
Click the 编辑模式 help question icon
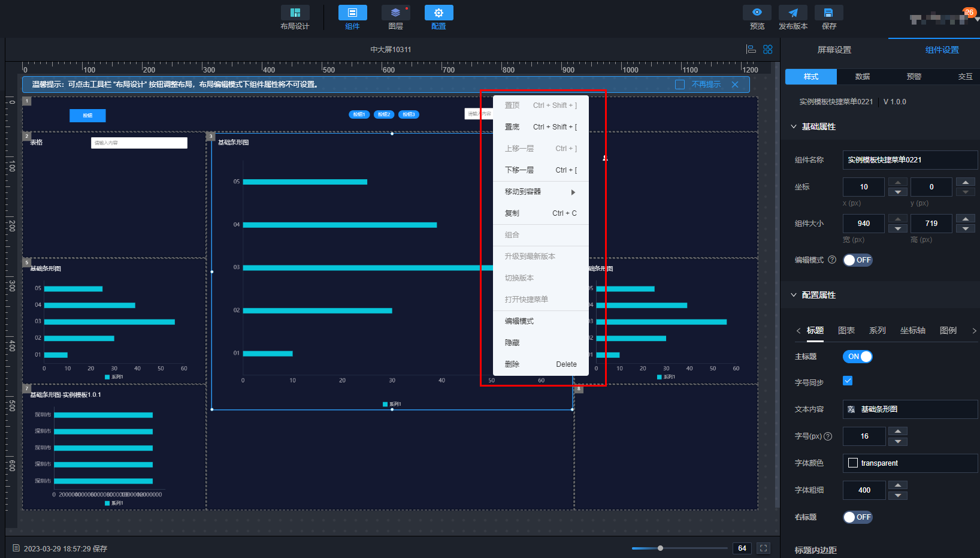coord(832,260)
